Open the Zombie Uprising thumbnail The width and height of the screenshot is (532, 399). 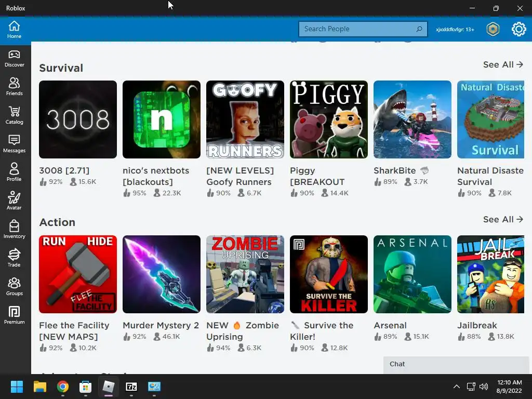click(245, 274)
